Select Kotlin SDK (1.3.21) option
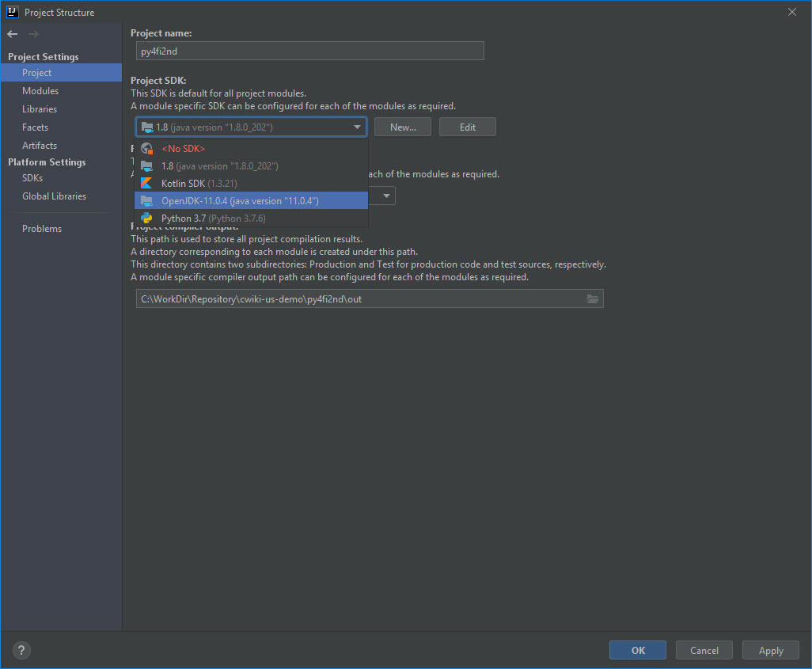The width and height of the screenshot is (812, 669). tap(251, 184)
